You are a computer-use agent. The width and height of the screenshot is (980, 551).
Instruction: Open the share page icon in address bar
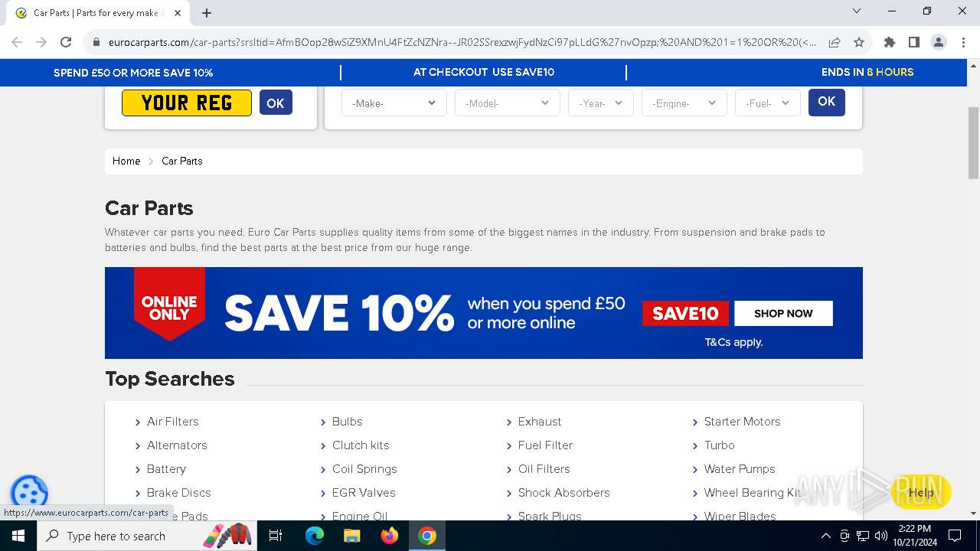[x=835, y=42]
